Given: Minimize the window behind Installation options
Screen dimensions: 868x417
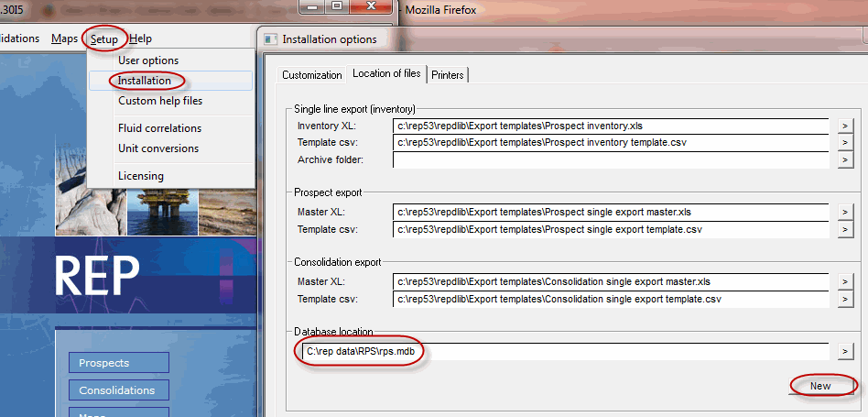Looking at the screenshot, I should 314,6.
